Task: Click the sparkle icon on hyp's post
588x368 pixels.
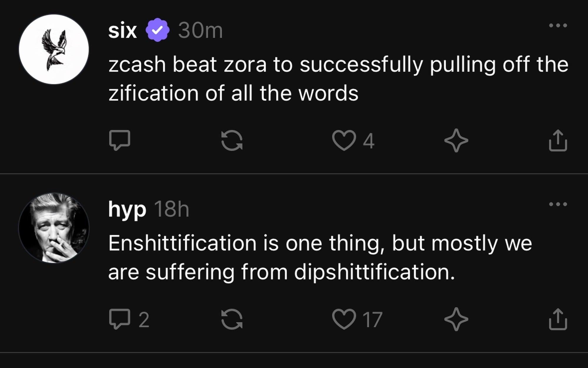Action: click(x=456, y=319)
